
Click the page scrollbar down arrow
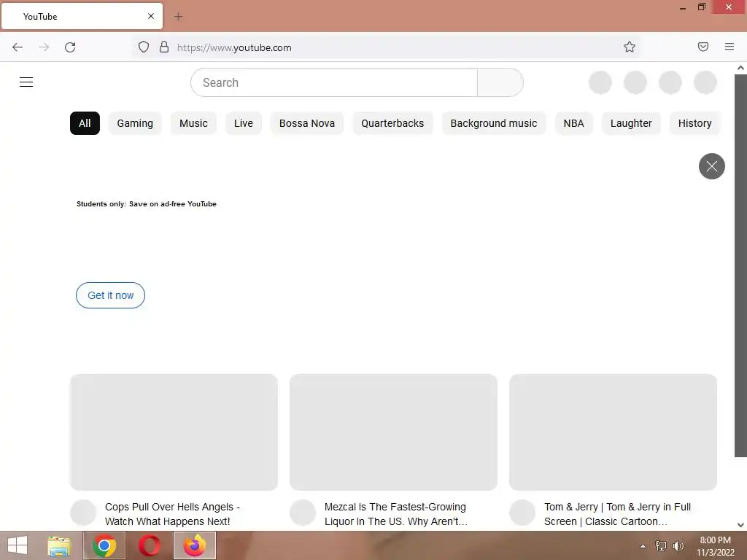[740, 525]
